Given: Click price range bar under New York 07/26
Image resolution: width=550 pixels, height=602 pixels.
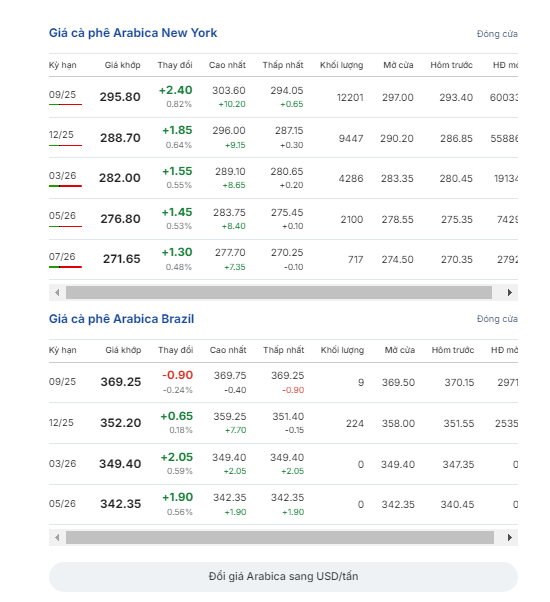Looking at the screenshot, I should 65,267.
